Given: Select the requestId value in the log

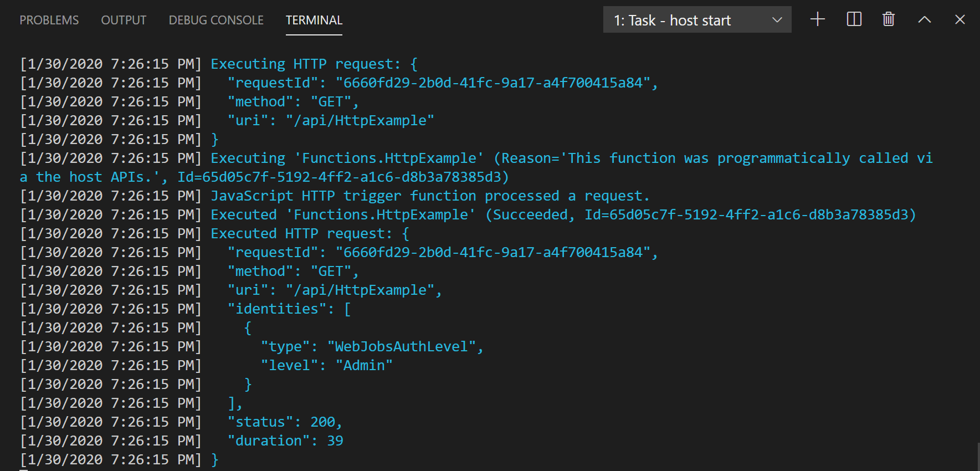Looking at the screenshot, I should [495, 83].
